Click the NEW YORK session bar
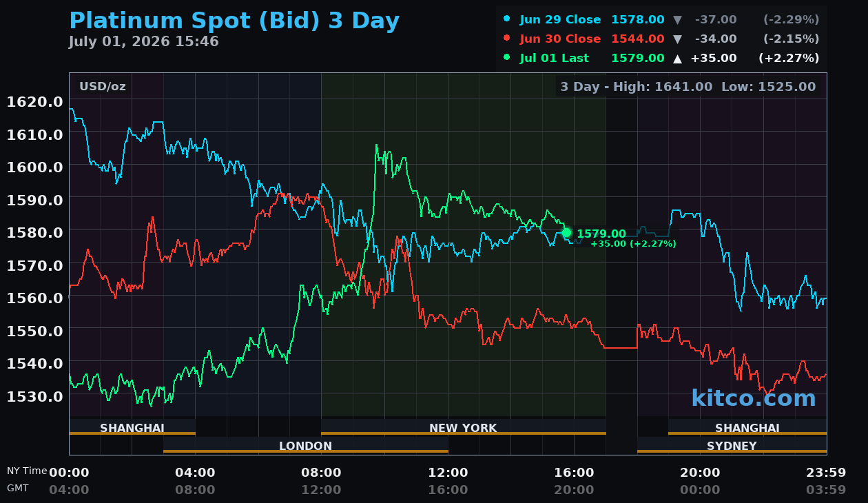 click(464, 427)
